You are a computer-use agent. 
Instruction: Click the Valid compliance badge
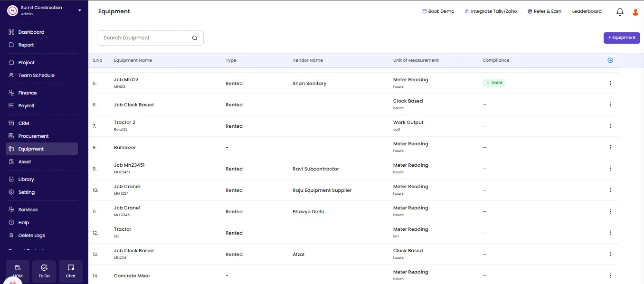coord(494,83)
